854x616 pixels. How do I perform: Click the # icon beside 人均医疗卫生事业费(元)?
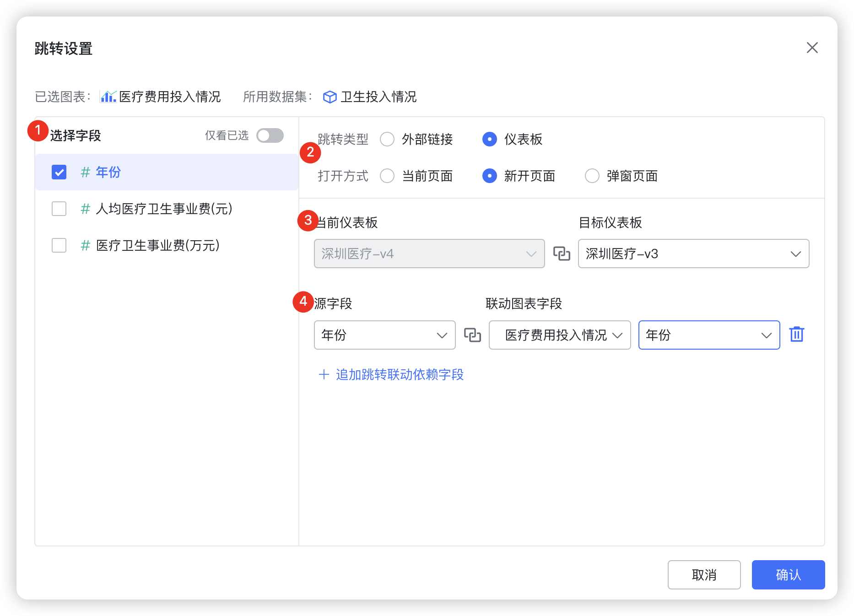85,209
